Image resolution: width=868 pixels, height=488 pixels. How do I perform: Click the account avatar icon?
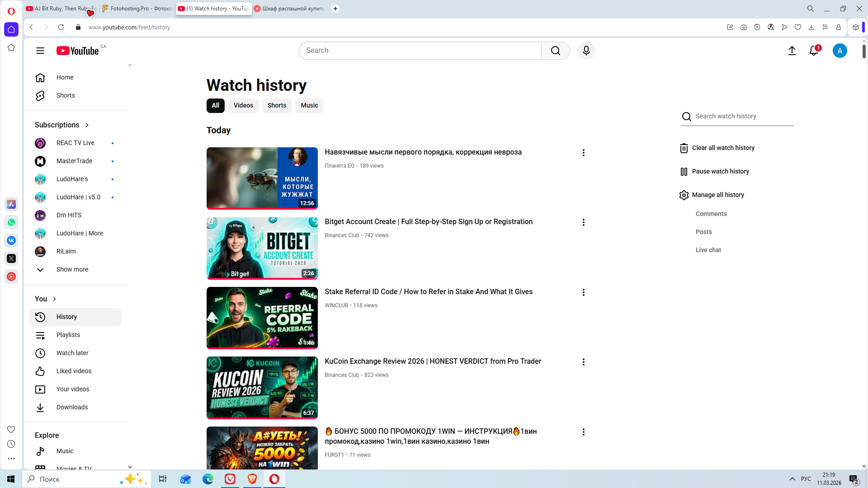[x=840, y=51]
